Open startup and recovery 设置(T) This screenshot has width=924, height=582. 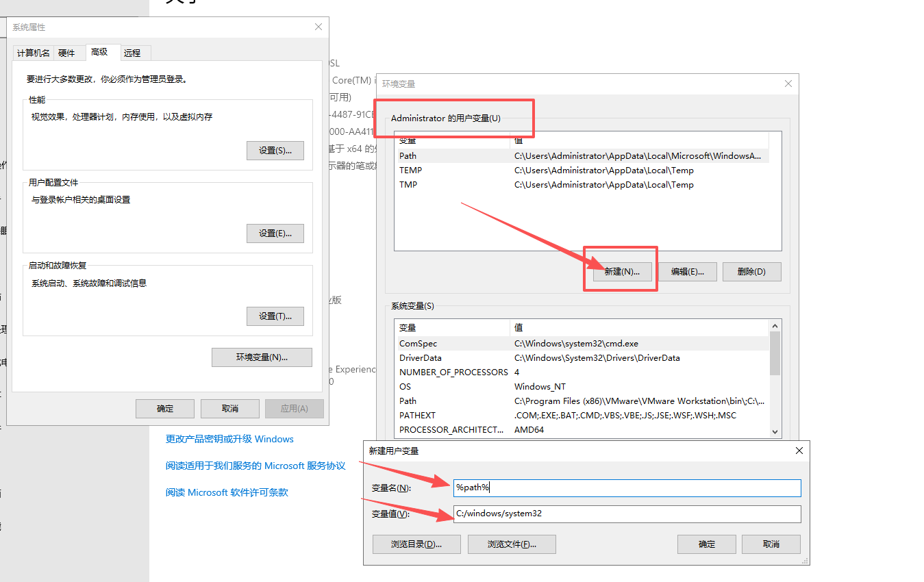[275, 316]
